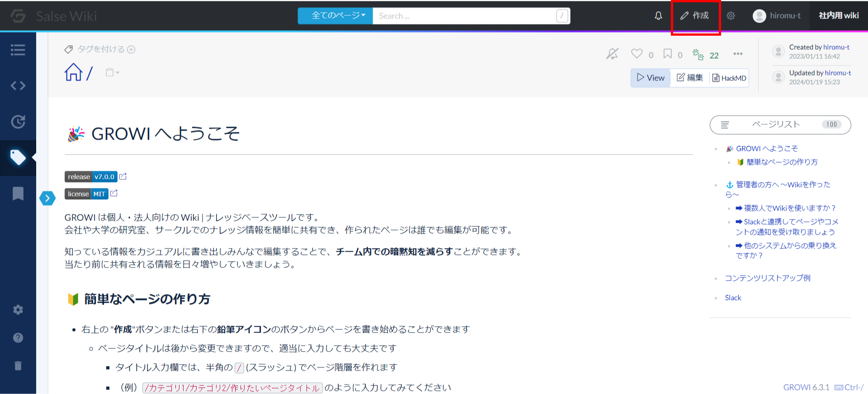
Task: Open the 全てのページ search scope dropdown
Action: (x=335, y=16)
